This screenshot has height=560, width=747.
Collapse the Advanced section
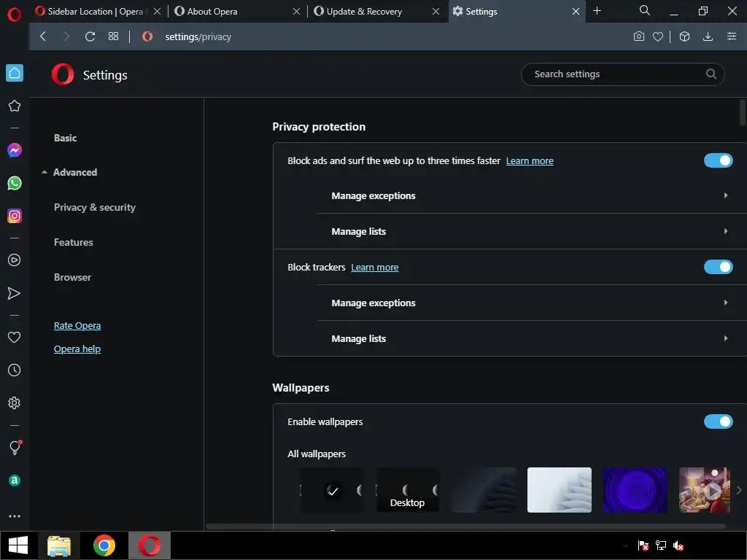point(69,172)
